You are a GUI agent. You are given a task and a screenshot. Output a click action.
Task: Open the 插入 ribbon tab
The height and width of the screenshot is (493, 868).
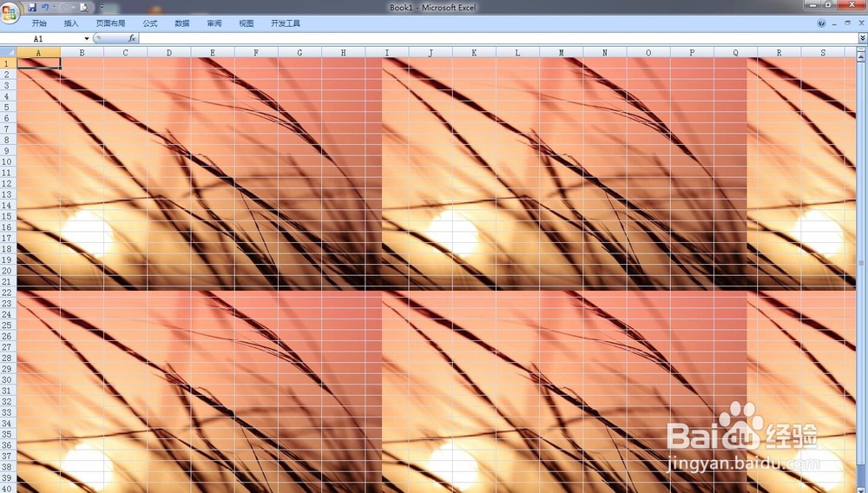[x=71, y=23]
